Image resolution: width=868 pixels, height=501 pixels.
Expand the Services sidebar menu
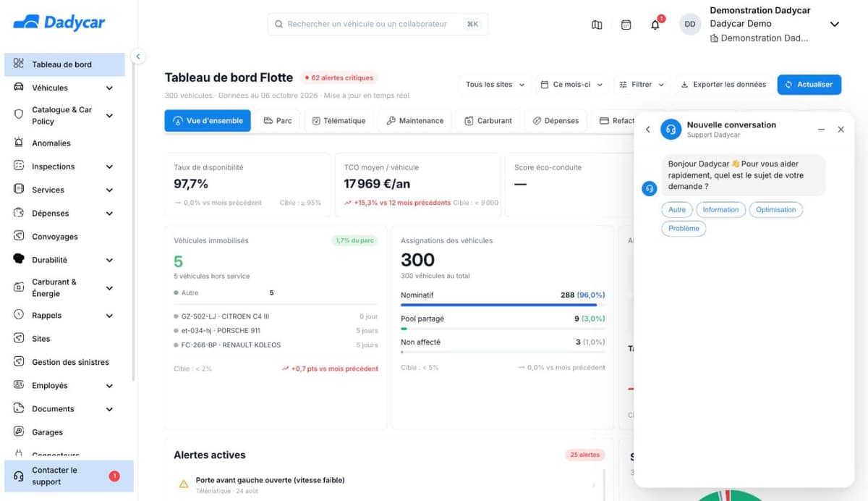point(109,190)
